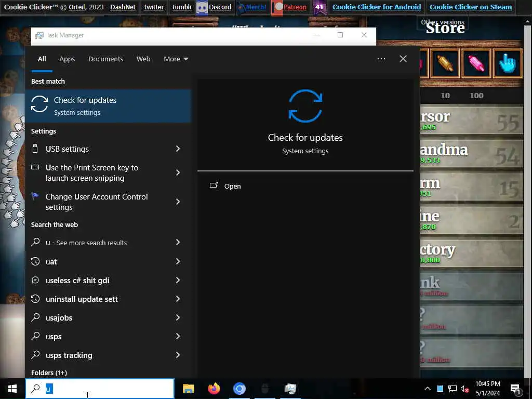Click keyboard icon beside Print Screen setting
Screen dimensions: 532x399
click(x=35, y=167)
